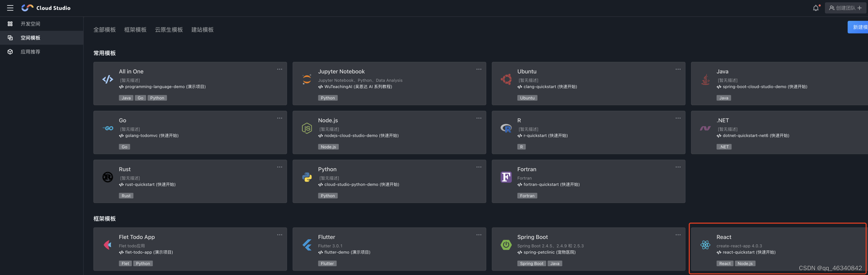The image size is (868, 275).
Task: Open more options on Ubuntu card
Action: point(678,69)
